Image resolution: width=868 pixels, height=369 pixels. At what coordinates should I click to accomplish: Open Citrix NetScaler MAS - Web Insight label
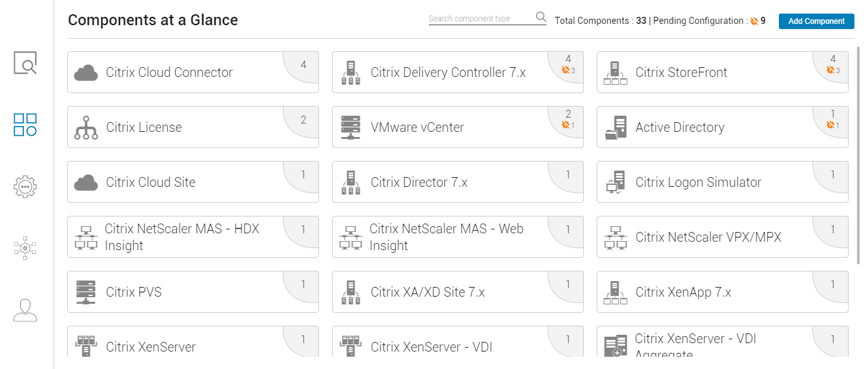click(x=446, y=237)
